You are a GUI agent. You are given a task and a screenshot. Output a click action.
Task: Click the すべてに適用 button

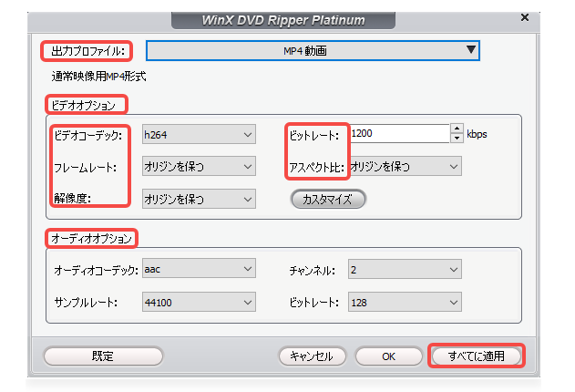[477, 356]
